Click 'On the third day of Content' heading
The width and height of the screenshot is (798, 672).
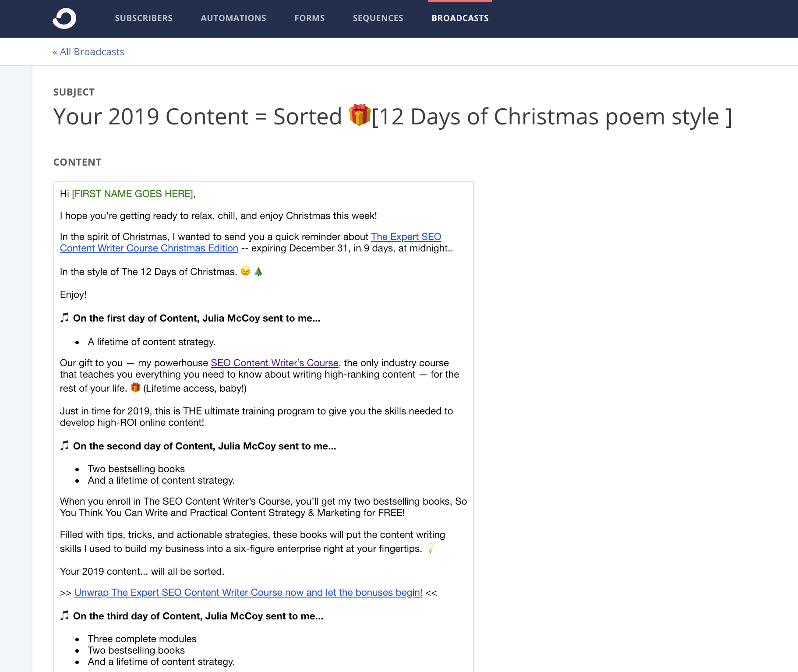[x=198, y=616]
